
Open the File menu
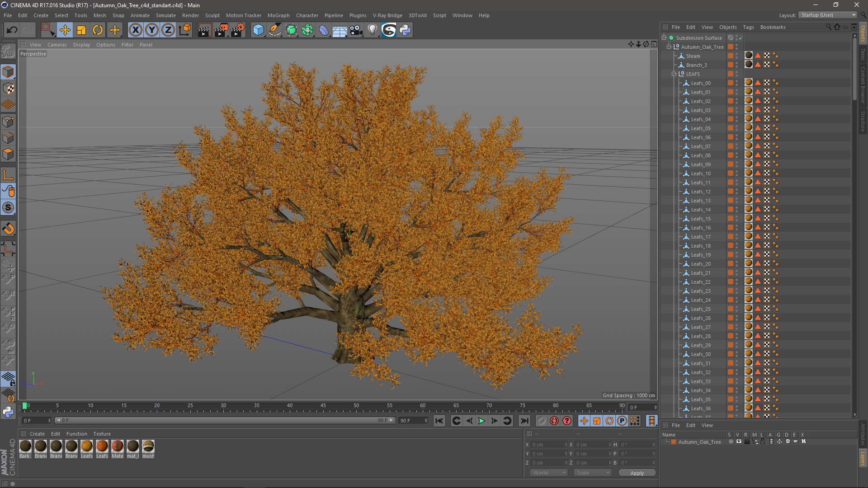[8, 15]
